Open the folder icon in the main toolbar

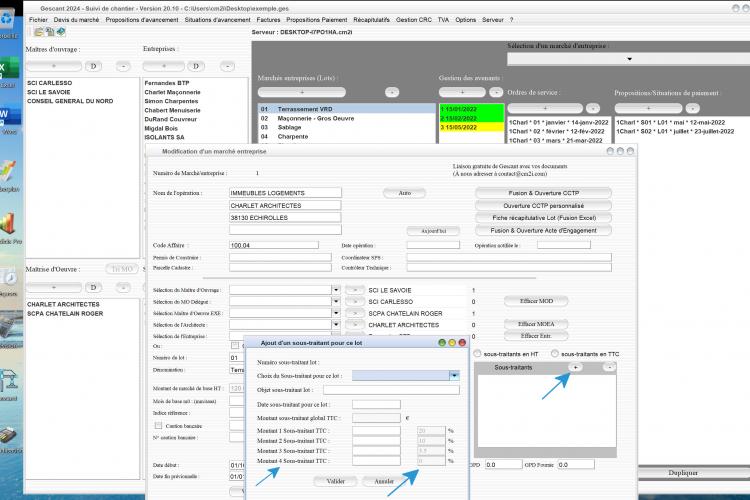(39, 32)
